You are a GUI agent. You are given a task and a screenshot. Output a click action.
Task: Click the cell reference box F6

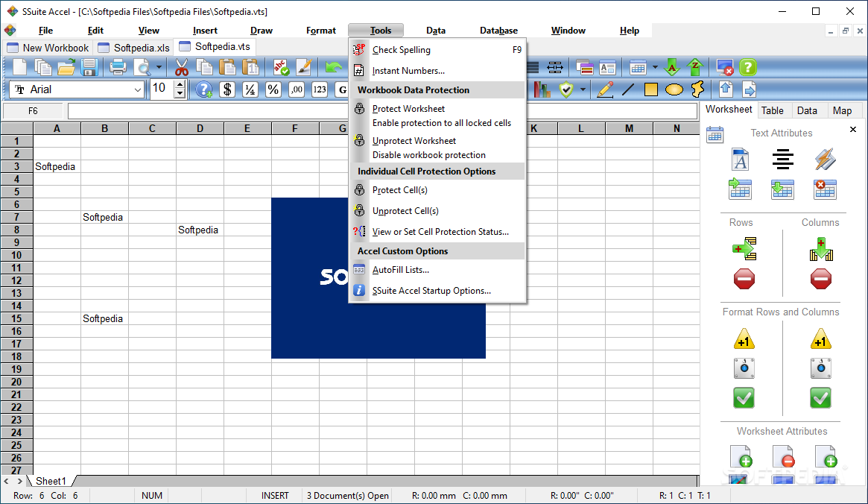click(x=34, y=111)
